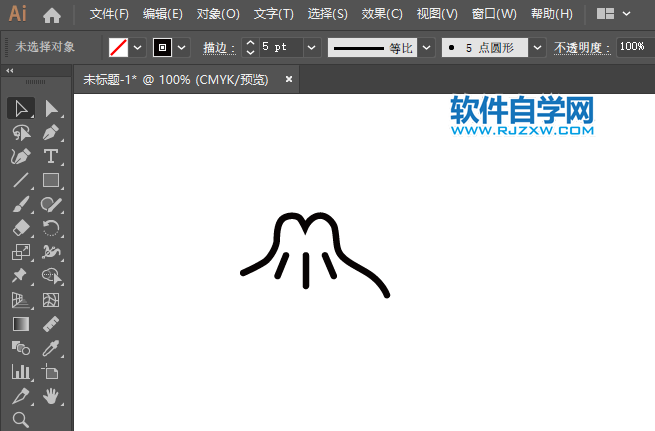Choose the Type tool
Image resolution: width=655 pixels, height=431 pixels.
tap(51, 157)
